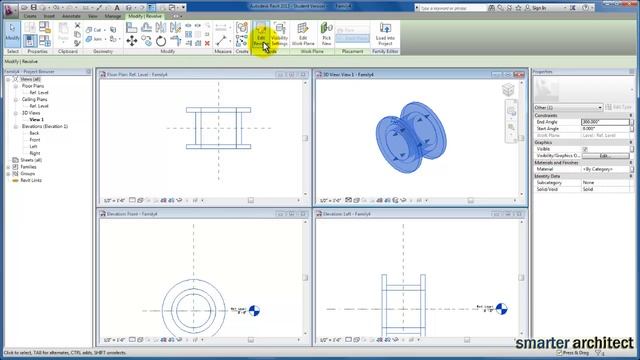The height and width of the screenshot is (360, 640).
Task: Click the Properties palette toggle icon in ribbon
Action: (x=29, y=41)
